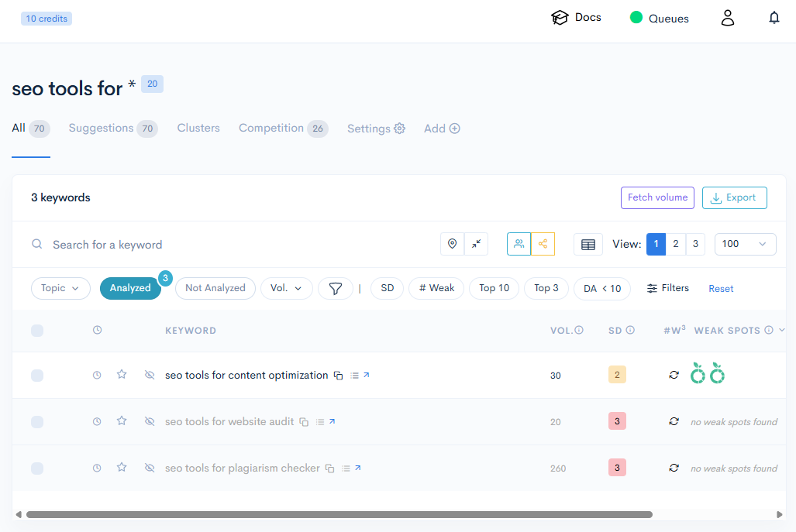
Task: Open the Settings tab
Action: 376,129
